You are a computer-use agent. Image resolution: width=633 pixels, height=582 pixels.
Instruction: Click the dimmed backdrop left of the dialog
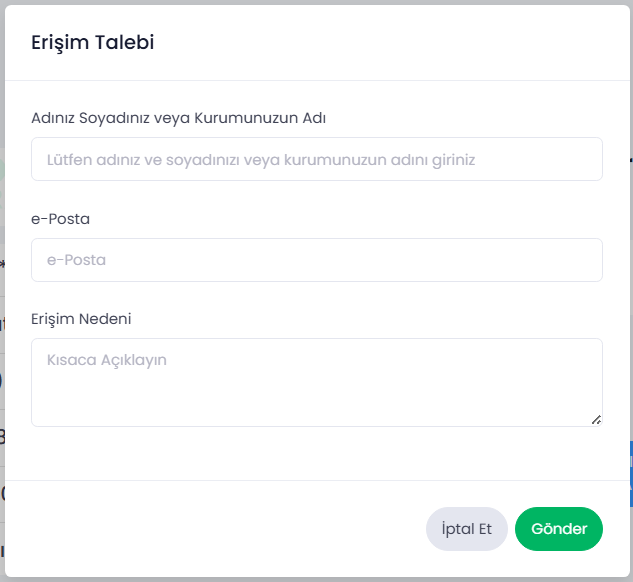[x=2, y=291]
